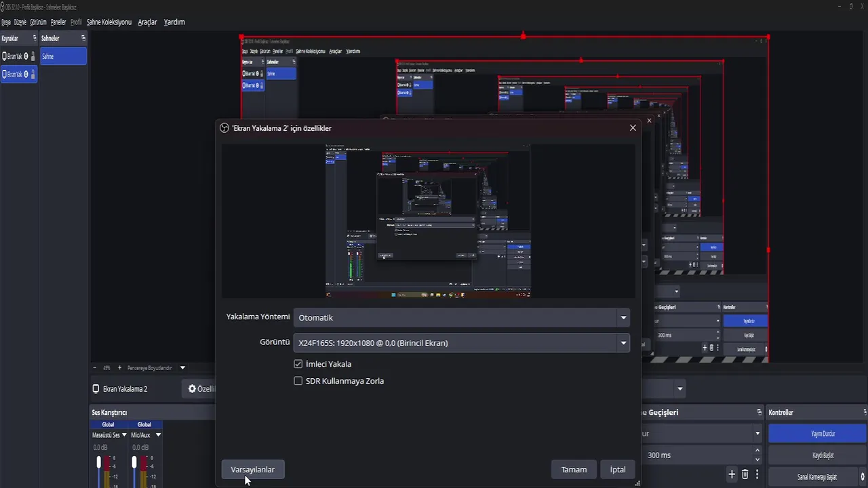This screenshot has height=488, width=868.
Task: Close the 'Ekran Yakalama 2' properties dialog
Action: 633,127
